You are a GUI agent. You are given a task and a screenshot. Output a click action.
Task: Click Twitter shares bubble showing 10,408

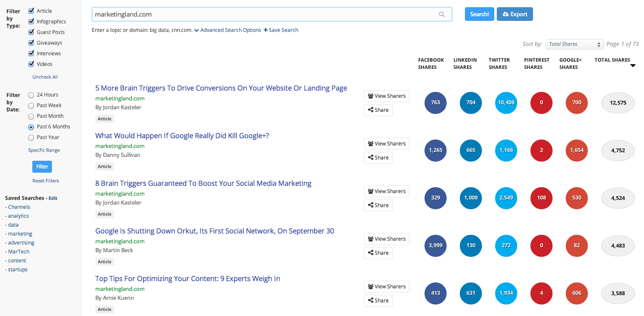click(506, 102)
